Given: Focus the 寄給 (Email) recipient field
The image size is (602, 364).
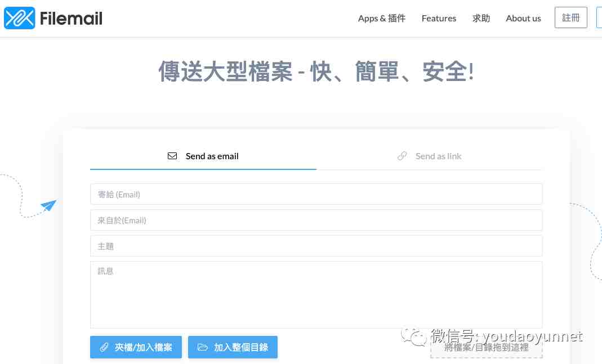Looking at the screenshot, I should (x=316, y=194).
